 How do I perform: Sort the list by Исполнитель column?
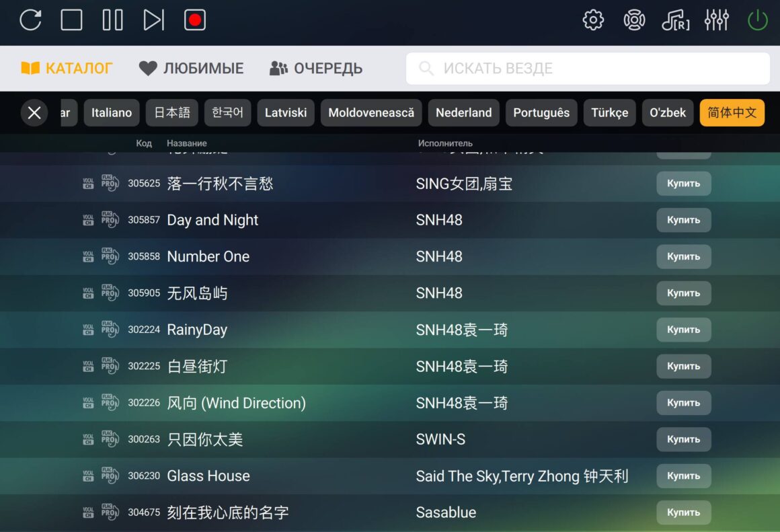[x=445, y=143]
